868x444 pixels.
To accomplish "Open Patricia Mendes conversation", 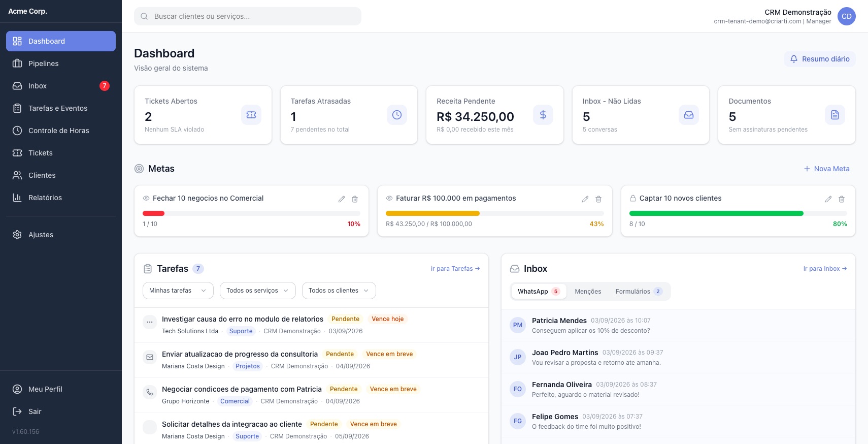I will (x=678, y=325).
